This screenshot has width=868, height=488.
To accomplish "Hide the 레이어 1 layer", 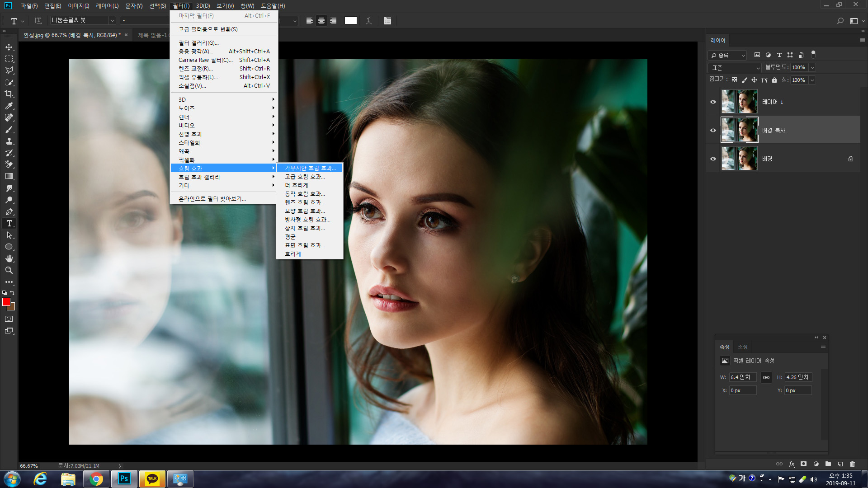I will point(713,102).
